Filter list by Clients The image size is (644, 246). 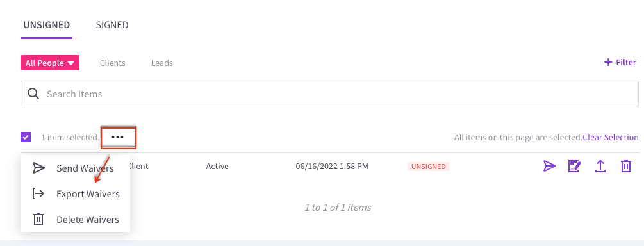113,63
